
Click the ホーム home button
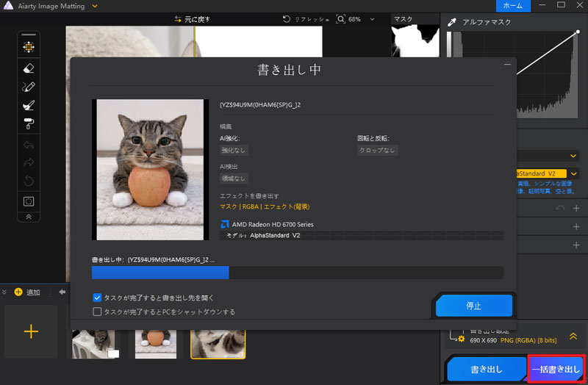[x=513, y=6]
